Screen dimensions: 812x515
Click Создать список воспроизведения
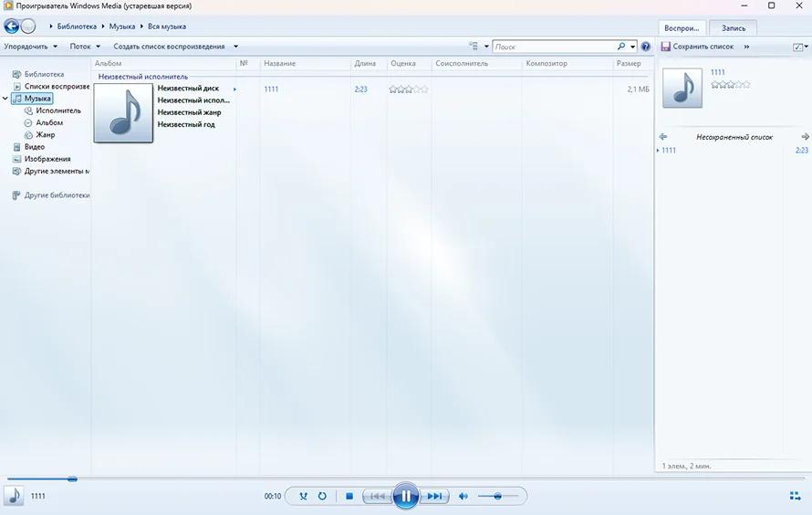(169, 46)
